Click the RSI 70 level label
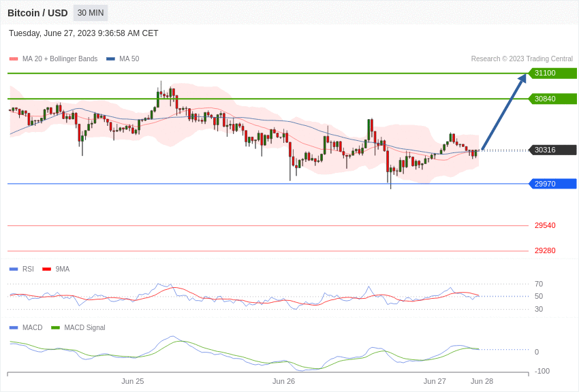 tap(539, 284)
